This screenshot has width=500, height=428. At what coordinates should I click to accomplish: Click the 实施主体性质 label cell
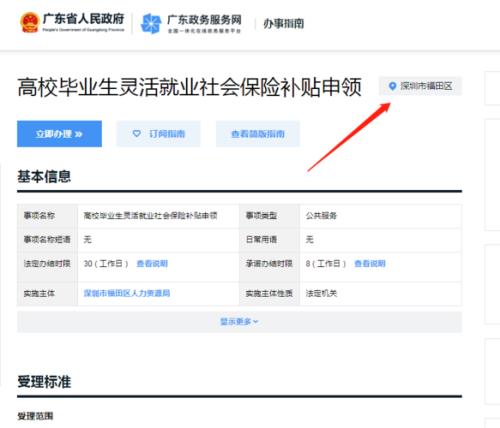269,293
